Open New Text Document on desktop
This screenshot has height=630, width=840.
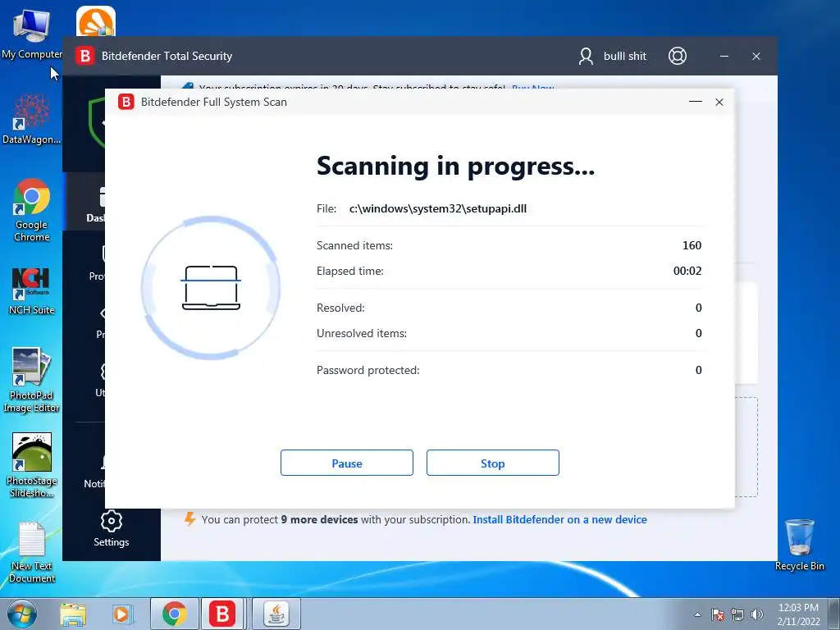tap(32, 552)
